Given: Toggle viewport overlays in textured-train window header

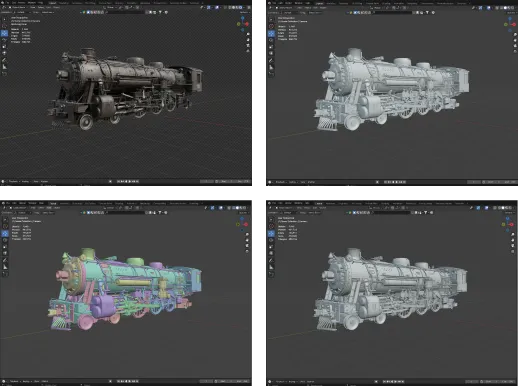Looking at the screenshot, I should [x=217, y=7].
